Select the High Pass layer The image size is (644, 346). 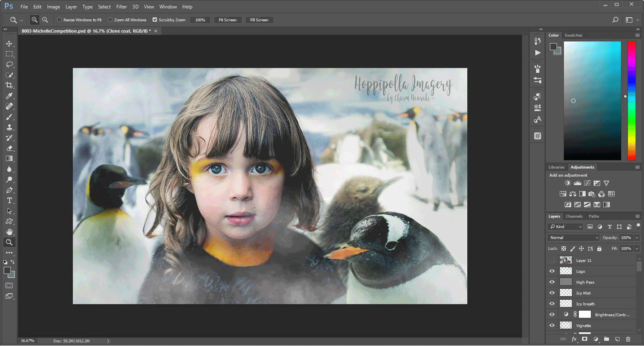585,282
